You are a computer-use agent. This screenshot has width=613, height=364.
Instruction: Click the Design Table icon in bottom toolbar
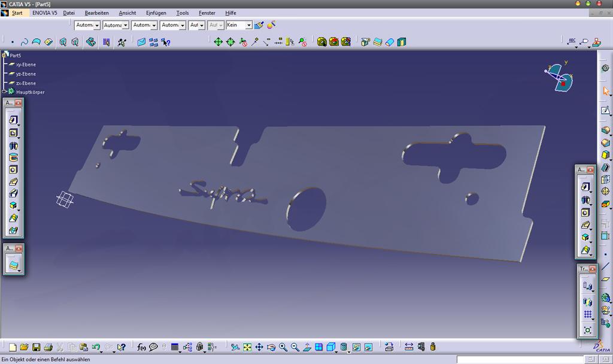coord(175,347)
